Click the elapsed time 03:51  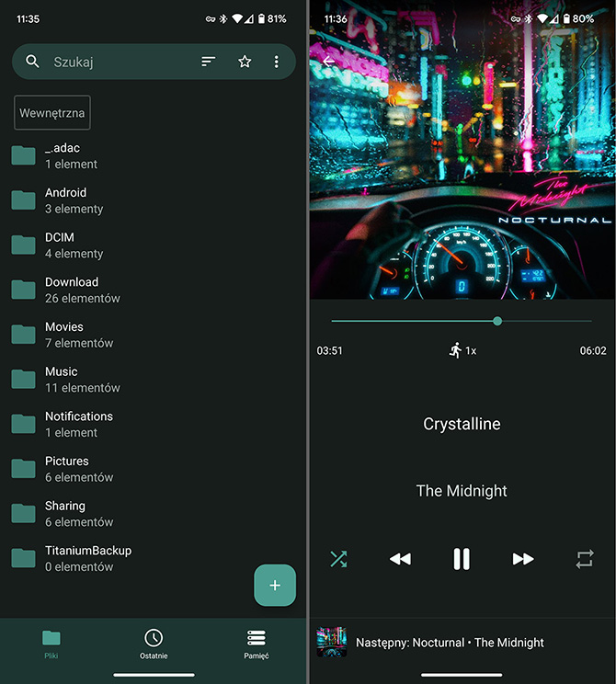[329, 350]
